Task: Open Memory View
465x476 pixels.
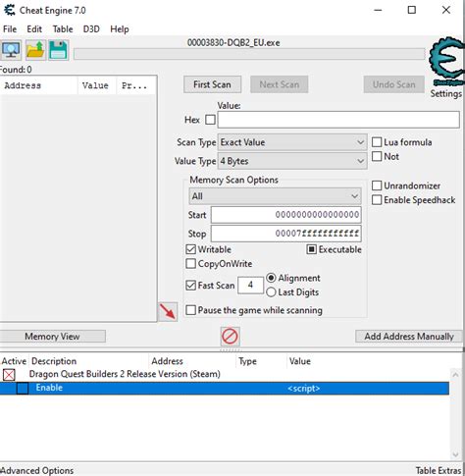Action: click(52, 337)
